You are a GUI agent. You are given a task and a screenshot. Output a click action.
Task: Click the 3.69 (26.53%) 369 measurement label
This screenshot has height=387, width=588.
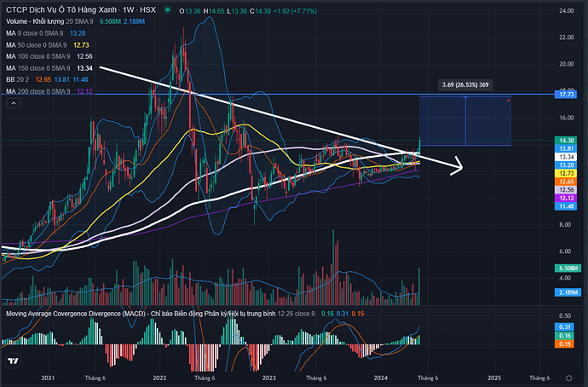coord(465,84)
